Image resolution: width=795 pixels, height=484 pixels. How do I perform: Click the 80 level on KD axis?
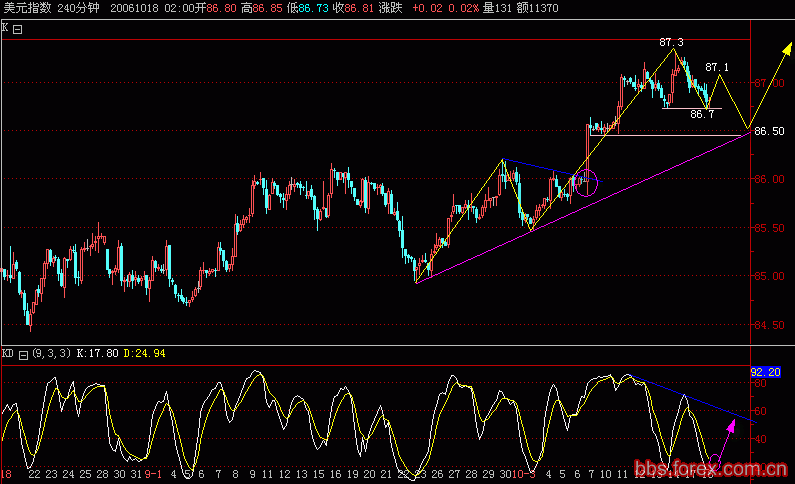tap(760, 383)
